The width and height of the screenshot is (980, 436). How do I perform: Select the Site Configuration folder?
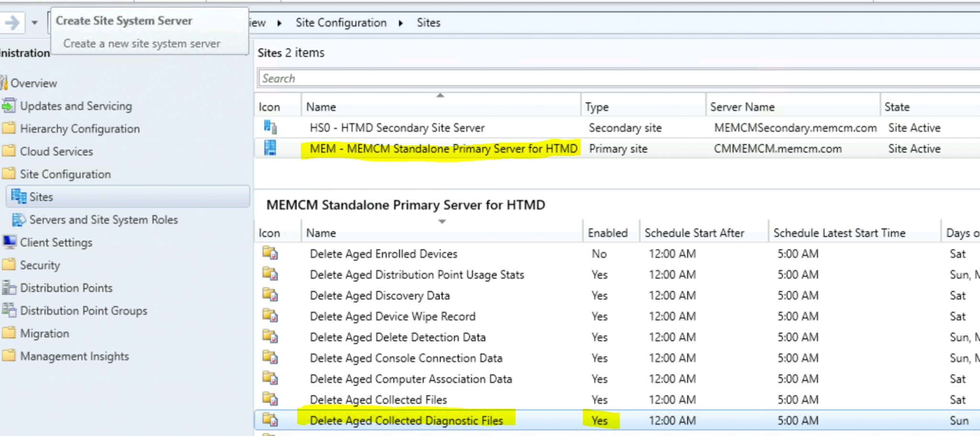pyautogui.click(x=66, y=174)
